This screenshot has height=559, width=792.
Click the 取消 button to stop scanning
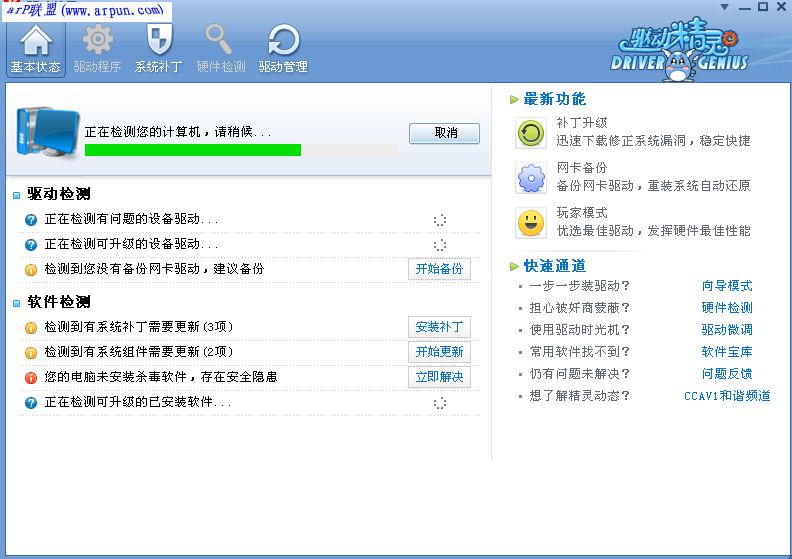point(444,133)
